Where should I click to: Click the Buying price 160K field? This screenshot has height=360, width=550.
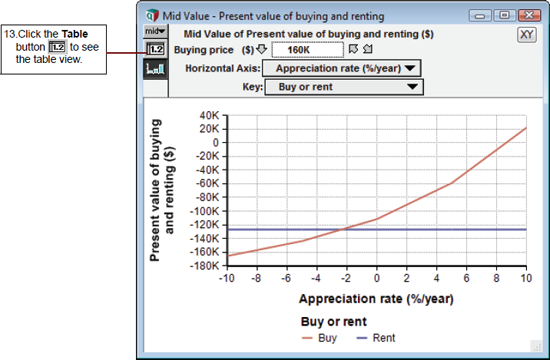[308, 49]
